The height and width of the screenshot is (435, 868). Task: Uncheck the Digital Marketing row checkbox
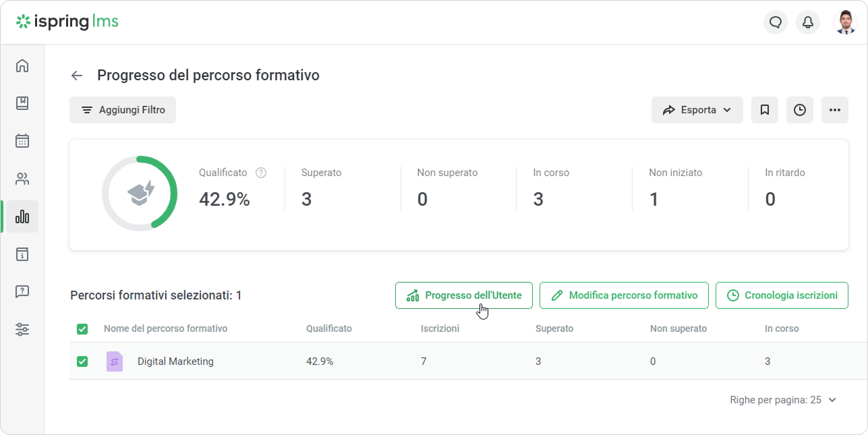82,361
